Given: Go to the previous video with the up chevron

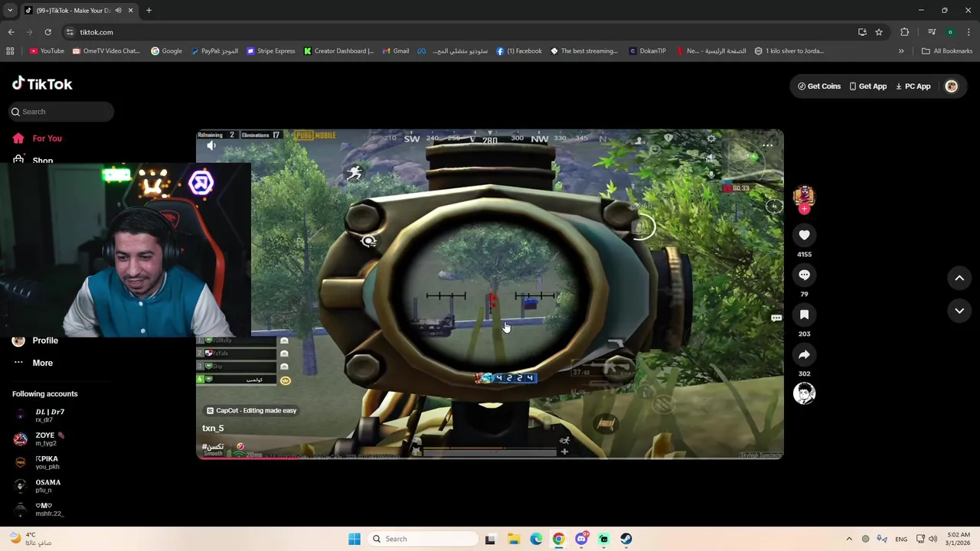Looking at the screenshot, I should coord(959,279).
